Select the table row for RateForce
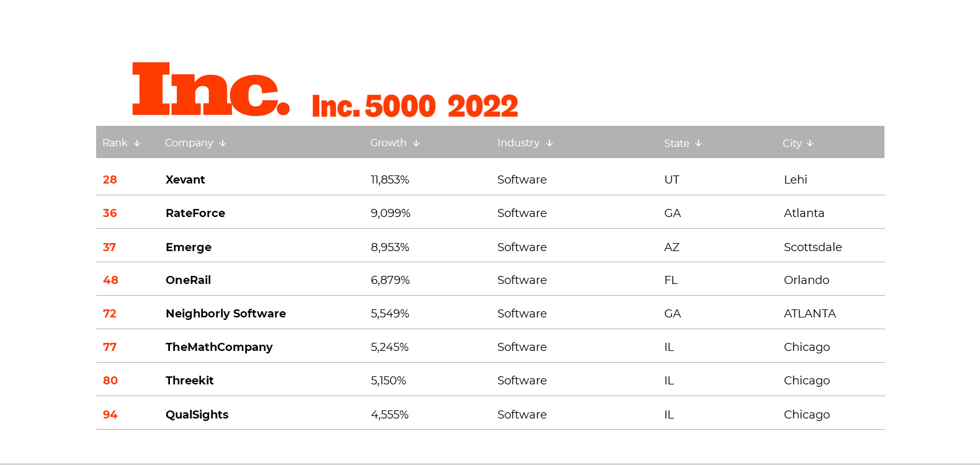 tap(490, 213)
